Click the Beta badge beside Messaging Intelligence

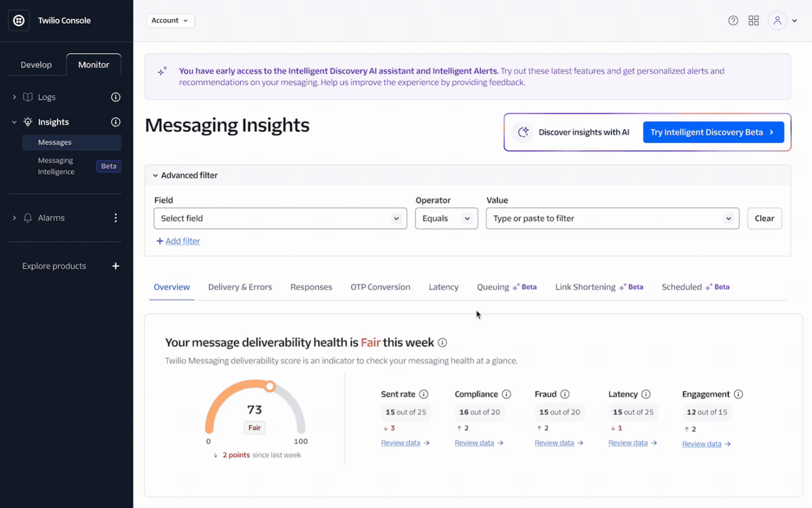[109, 166]
